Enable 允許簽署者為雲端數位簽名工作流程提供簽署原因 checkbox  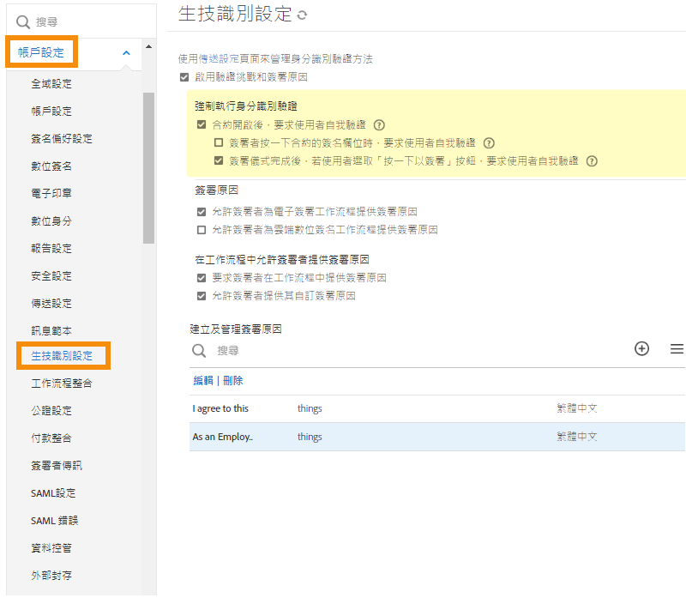click(x=202, y=230)
